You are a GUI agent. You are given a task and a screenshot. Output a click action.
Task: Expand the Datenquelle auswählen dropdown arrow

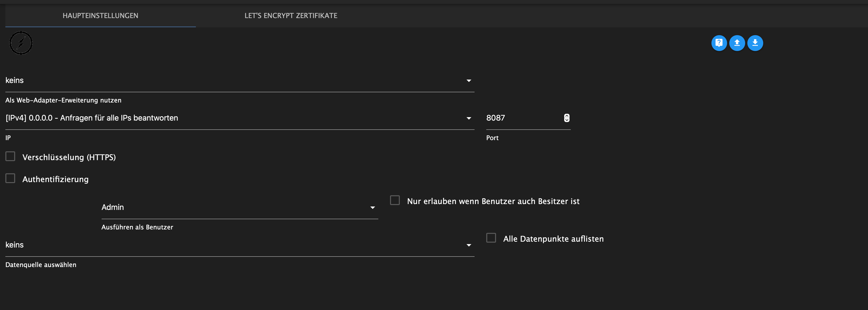468,245
